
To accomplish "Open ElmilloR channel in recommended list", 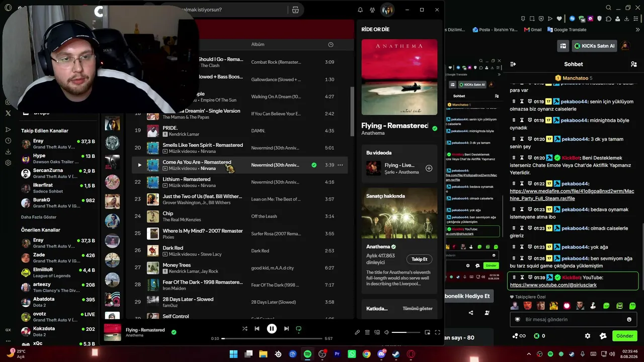I will coord(58,273).
